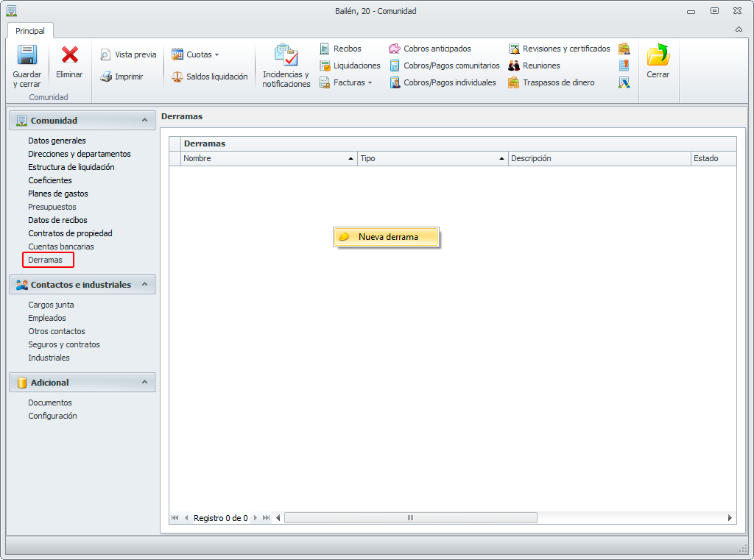Open Seguros y contratos

click(64, 344)
